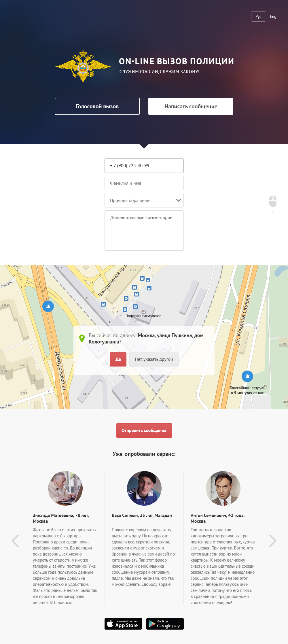Switch language to Eng
This screenshot has height=644, width=288.
point(273,16)
